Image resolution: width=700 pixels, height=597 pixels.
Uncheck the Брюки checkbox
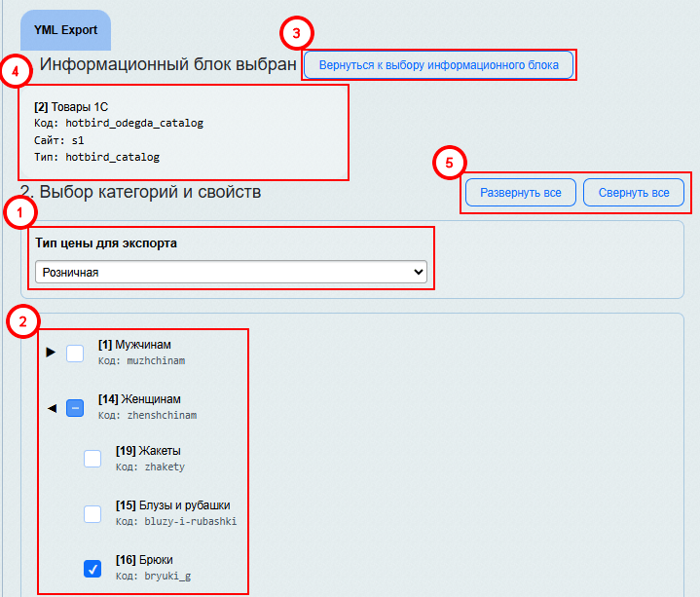92,568
